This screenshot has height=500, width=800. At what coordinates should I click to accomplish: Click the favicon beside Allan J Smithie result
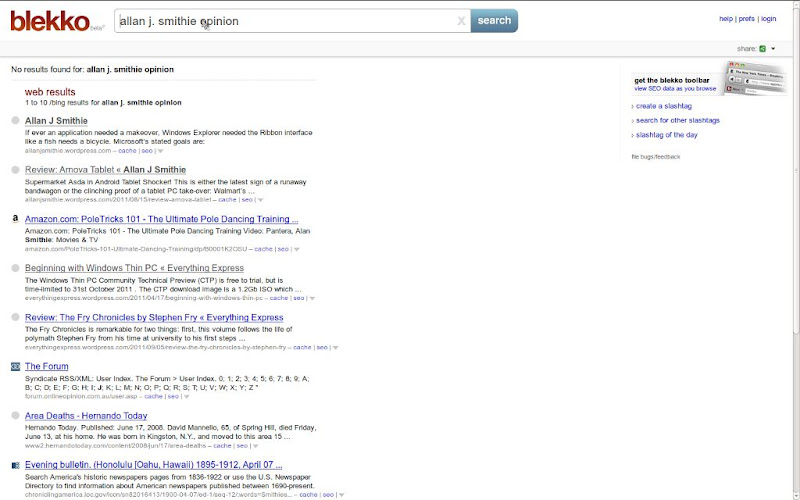coord(15,120)
